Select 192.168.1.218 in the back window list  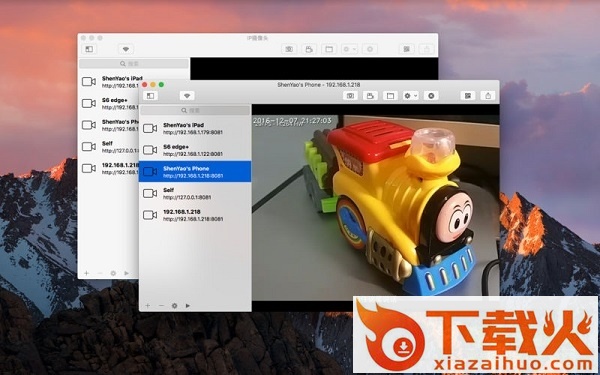(109, 168)
